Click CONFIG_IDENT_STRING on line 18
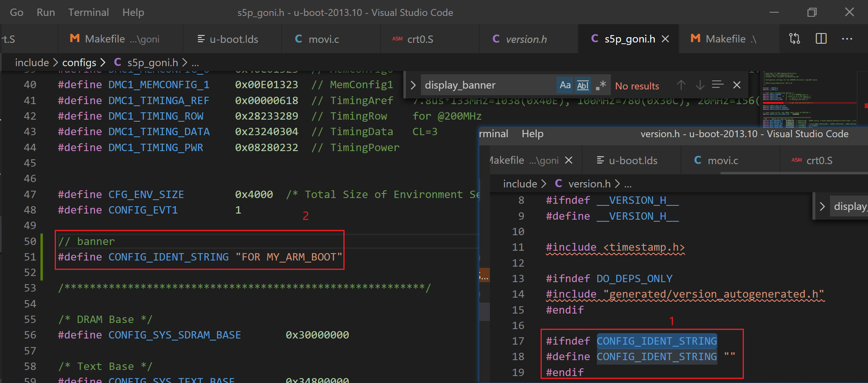Screen dimensions: 868x383 (657, 356)
